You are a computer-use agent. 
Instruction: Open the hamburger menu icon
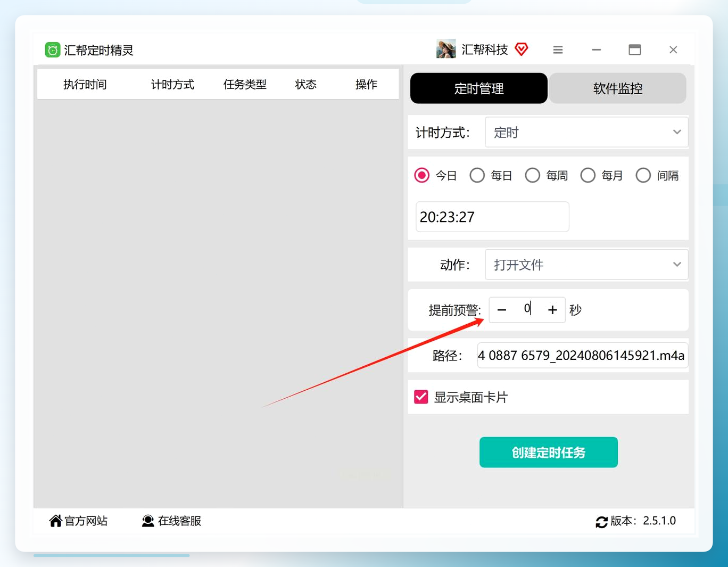point(558,50)
